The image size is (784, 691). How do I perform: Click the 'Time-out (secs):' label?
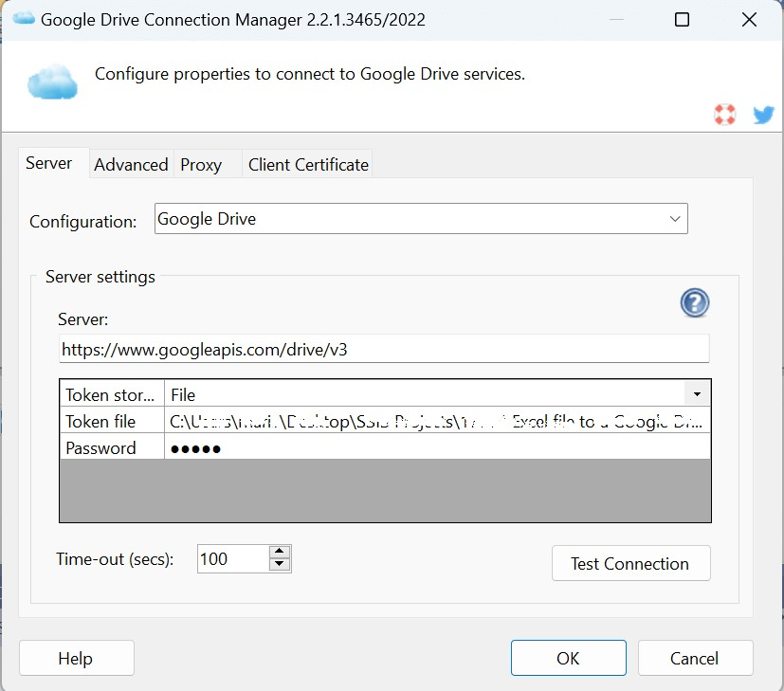pos(115,559)
